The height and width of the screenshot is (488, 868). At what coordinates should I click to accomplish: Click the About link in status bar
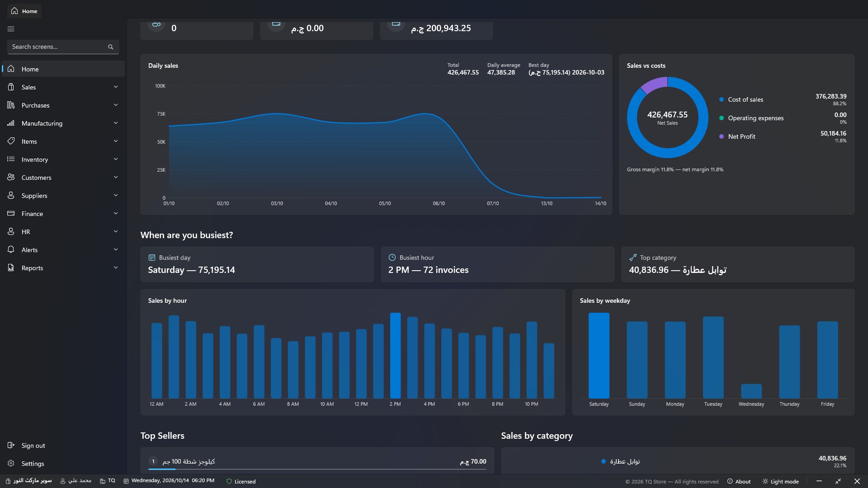[x=739, y=482]
